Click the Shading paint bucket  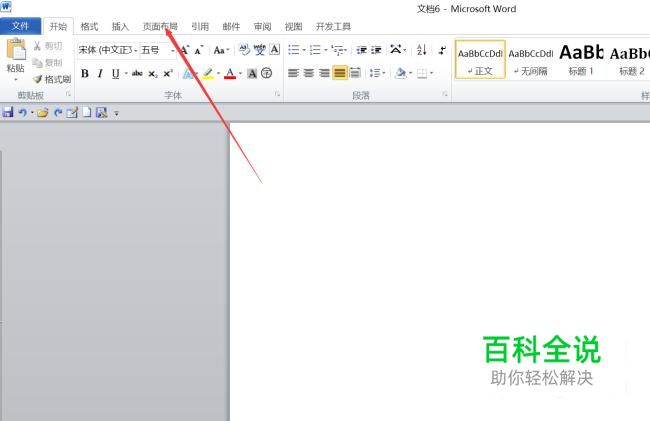point(400,73)
